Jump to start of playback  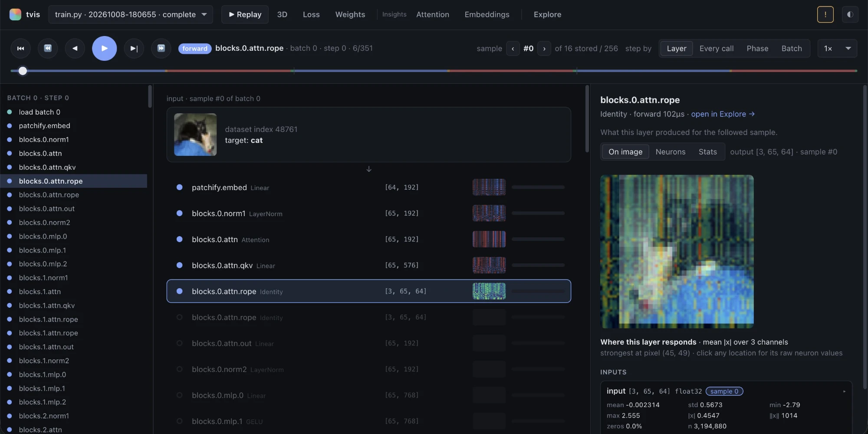coord(20,48)
